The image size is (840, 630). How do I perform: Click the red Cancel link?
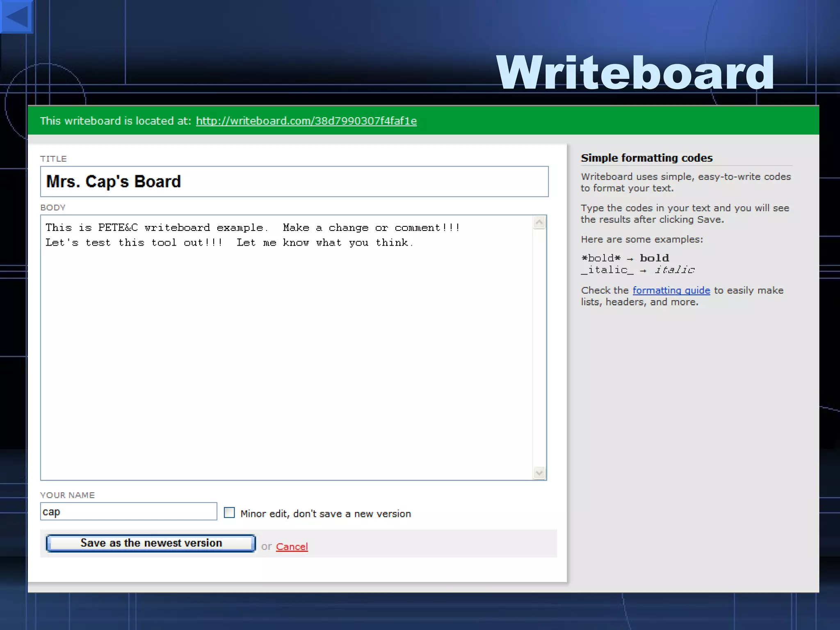[x=292, y=547]
